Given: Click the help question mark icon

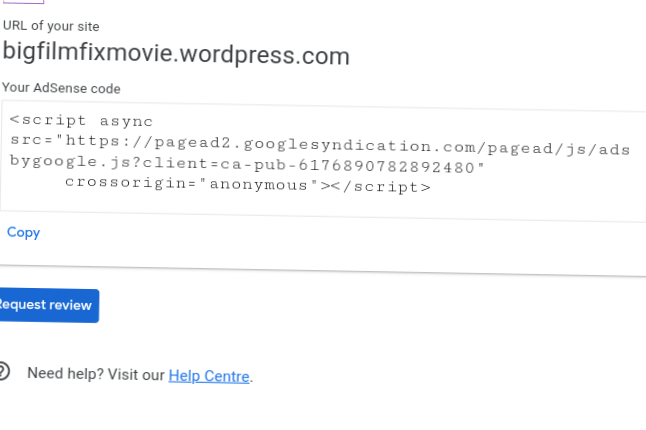Looking at the screenshot, I should click(4, 372).
